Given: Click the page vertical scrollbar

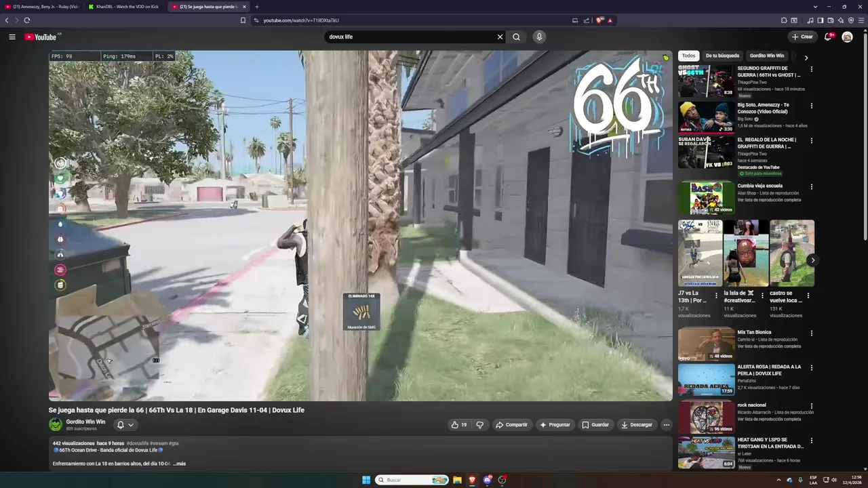Looking at the screenshot, I should tap(865, 136).
